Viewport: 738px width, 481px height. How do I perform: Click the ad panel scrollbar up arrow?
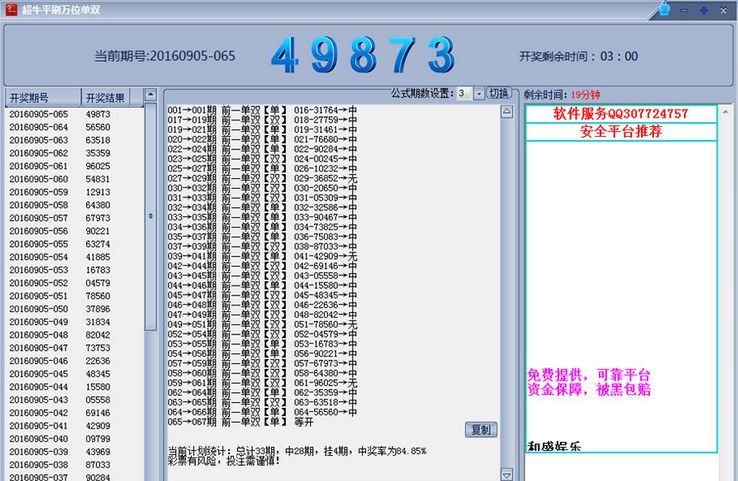pos(725,112)
